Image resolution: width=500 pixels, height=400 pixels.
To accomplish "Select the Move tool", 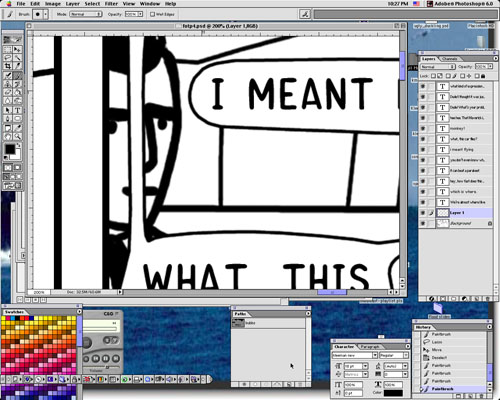I will pyautogui.click(x=17, y=49).
